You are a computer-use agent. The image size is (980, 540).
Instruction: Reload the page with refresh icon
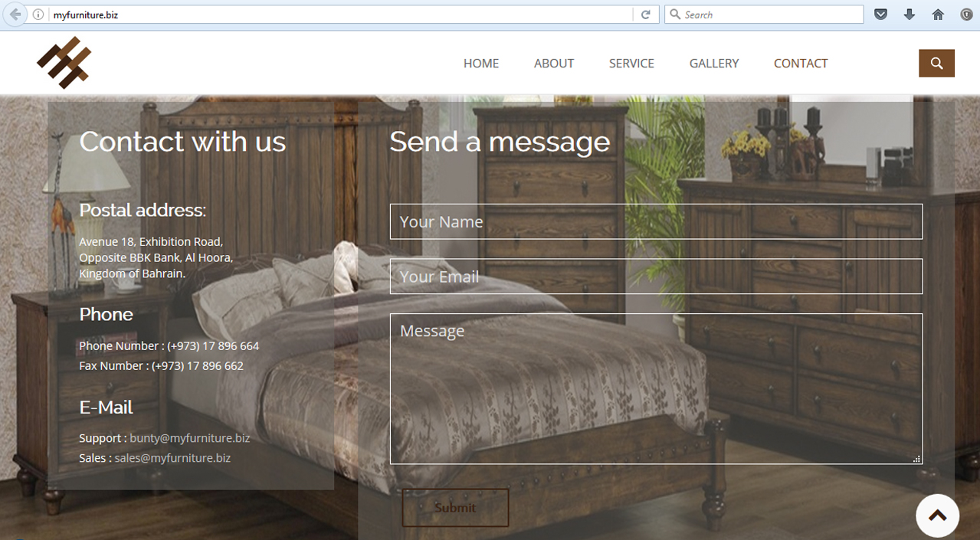[646, 15]
